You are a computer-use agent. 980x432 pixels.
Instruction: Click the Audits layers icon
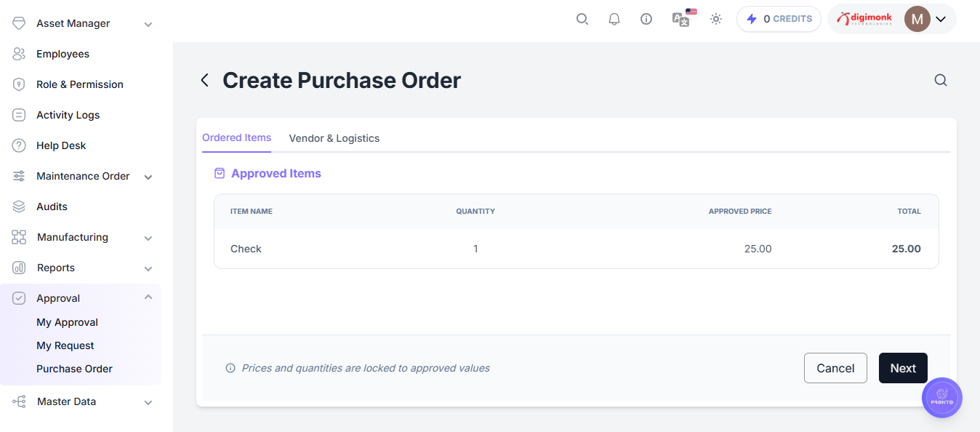(x=20, y=207)
